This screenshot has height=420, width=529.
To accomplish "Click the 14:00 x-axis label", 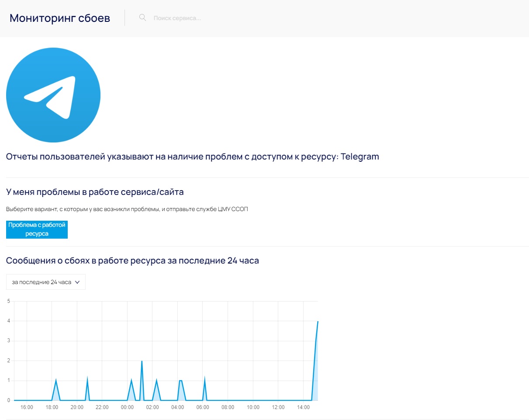I will tap(303, 407).
